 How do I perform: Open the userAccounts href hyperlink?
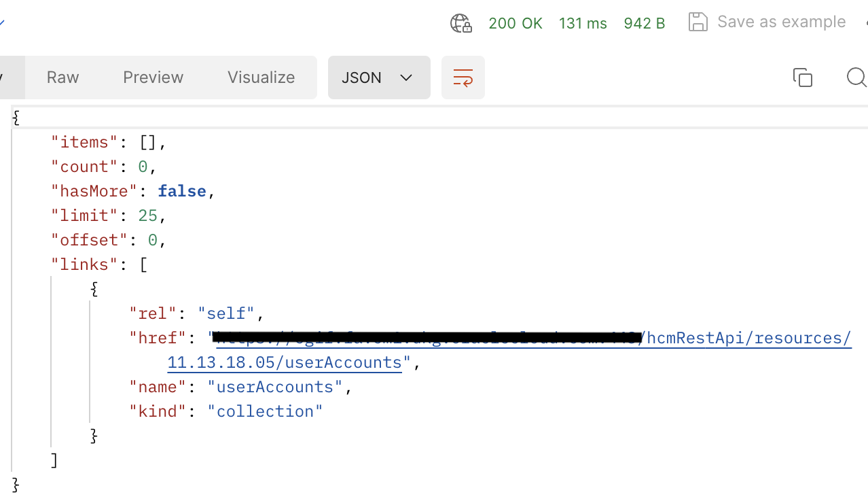pos(284,362)
